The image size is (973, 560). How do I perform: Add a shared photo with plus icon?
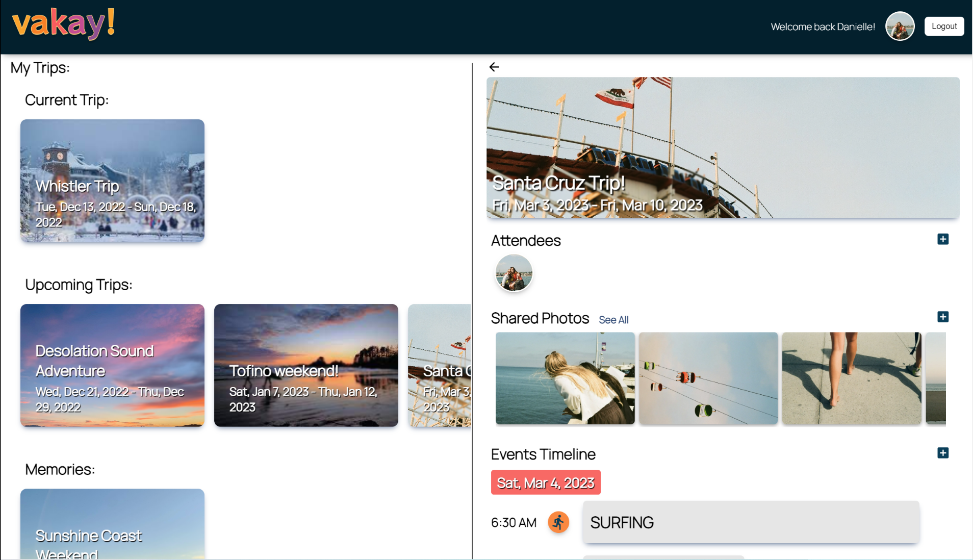click(x=943, y=317)
